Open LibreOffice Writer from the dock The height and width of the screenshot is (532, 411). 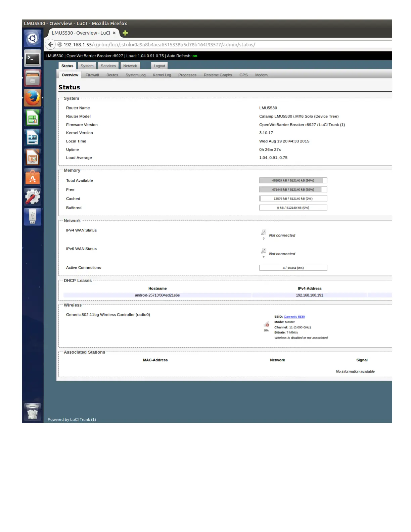point(33,138)
